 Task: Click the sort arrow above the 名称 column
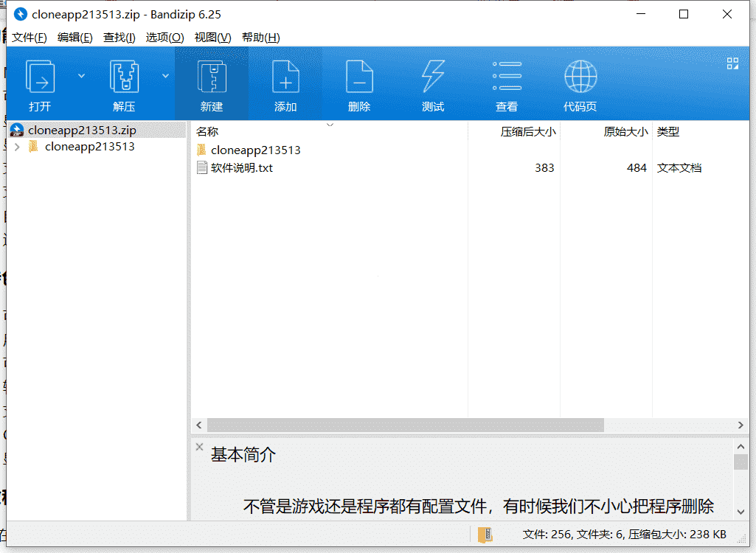click(330, 125)
